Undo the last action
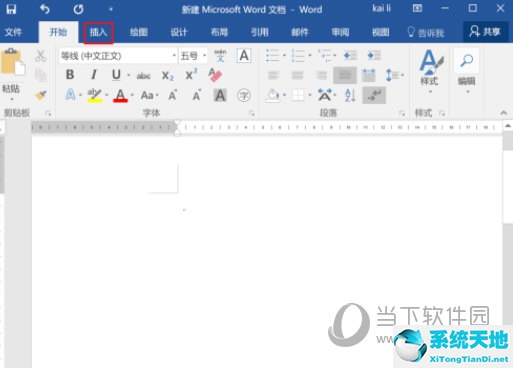This screenshot has width=513, height=368. point(45,9)
